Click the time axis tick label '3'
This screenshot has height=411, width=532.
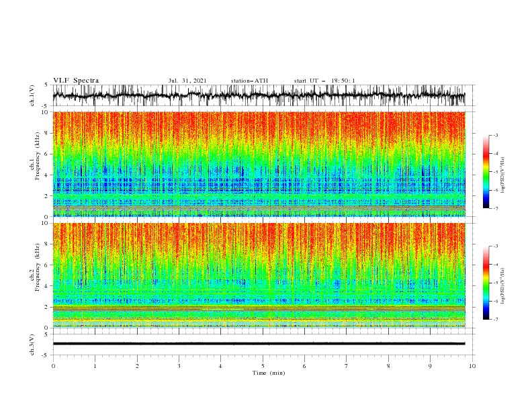[x=179, y=366]
